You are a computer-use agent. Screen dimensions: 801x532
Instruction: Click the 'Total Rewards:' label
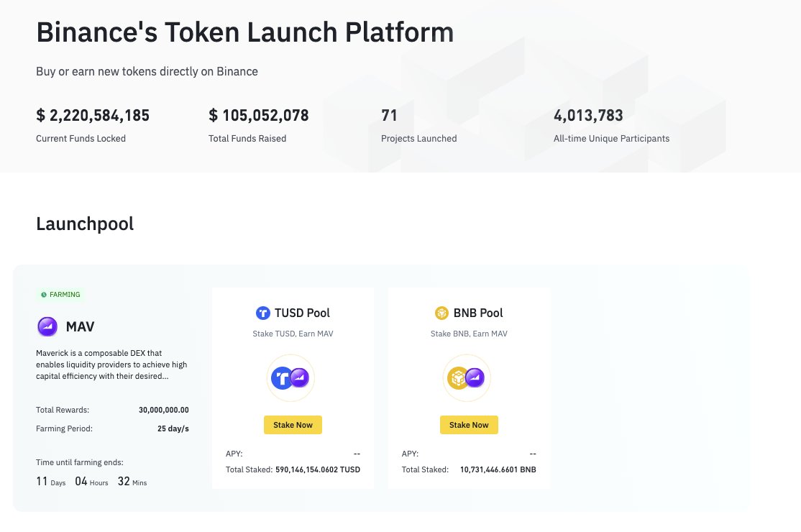tap(63, 410)
